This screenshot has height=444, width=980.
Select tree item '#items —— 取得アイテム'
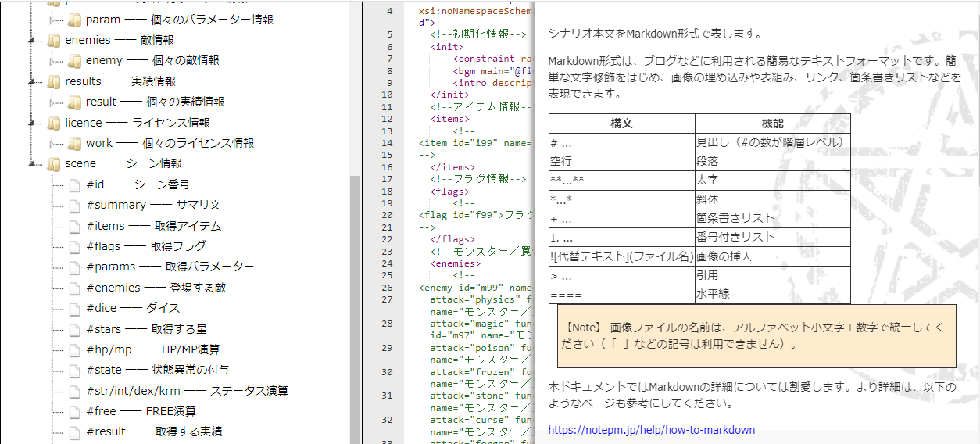click(154, 226)
